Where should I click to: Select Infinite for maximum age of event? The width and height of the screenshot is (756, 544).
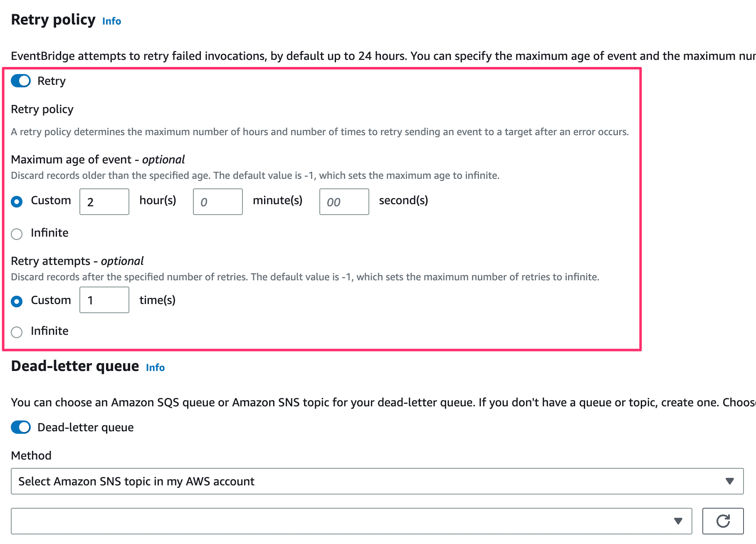(x=17, y=234)
